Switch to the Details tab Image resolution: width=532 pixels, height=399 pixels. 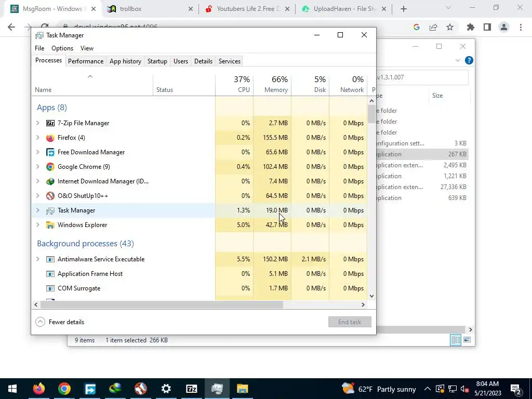coord(203,61)
